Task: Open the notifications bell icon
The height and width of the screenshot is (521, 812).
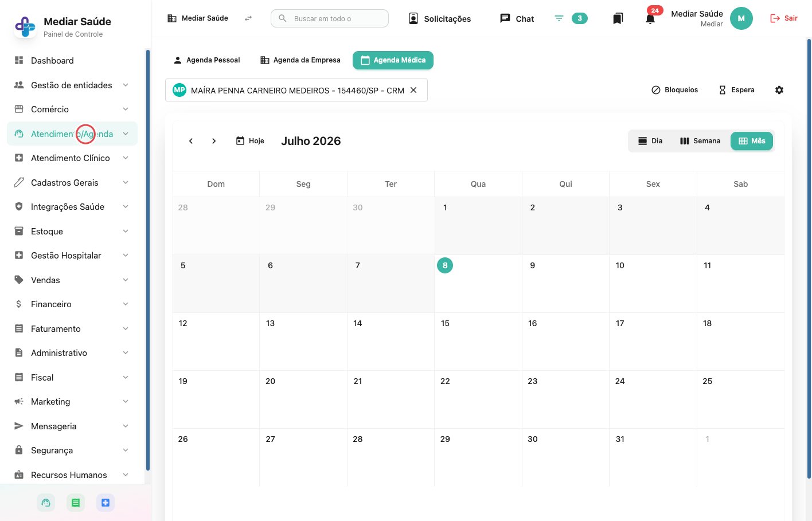Action: pyautogui.click(x=650, y=18)
